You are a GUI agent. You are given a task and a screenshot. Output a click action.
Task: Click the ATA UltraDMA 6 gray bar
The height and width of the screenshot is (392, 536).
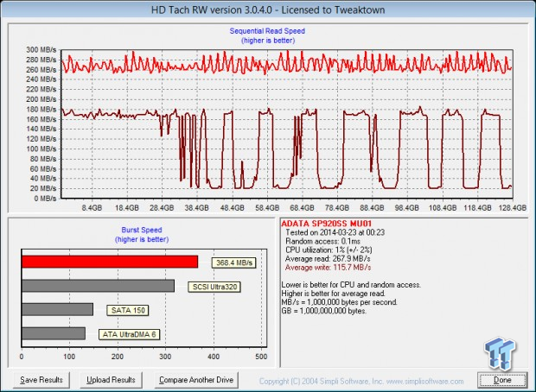coord(54,333)
